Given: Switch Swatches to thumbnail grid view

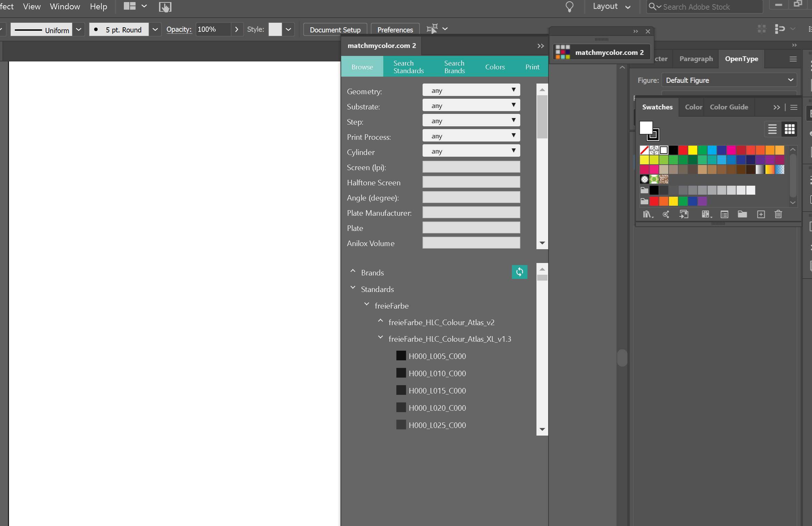Looking at the screenshot, I should (x=790, y=129).
